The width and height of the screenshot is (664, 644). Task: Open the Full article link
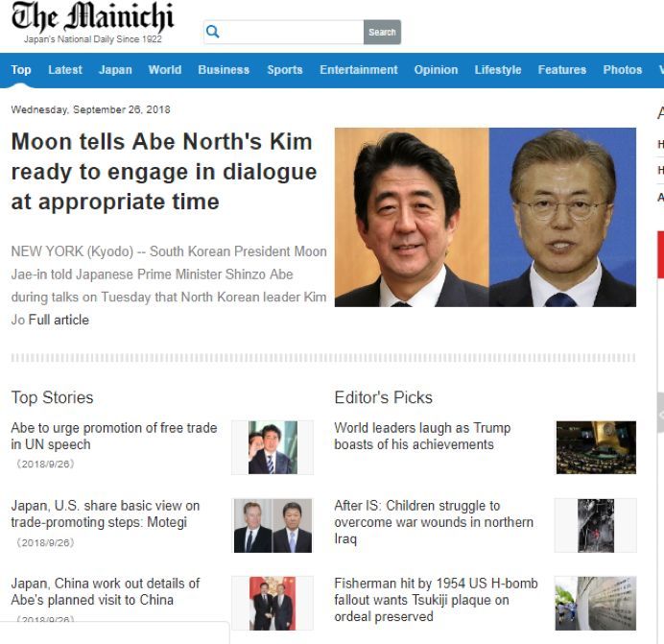coord(59,320)
